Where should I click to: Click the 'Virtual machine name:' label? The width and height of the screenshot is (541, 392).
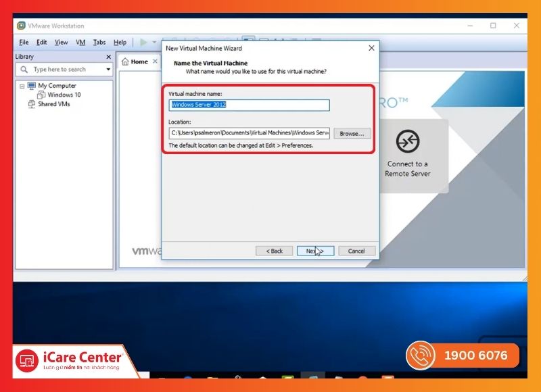(x=195, y=94)
